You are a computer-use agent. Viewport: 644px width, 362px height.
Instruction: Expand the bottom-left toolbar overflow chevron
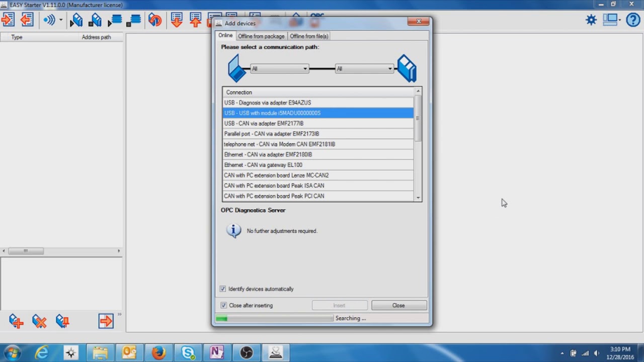pos(119,315)
